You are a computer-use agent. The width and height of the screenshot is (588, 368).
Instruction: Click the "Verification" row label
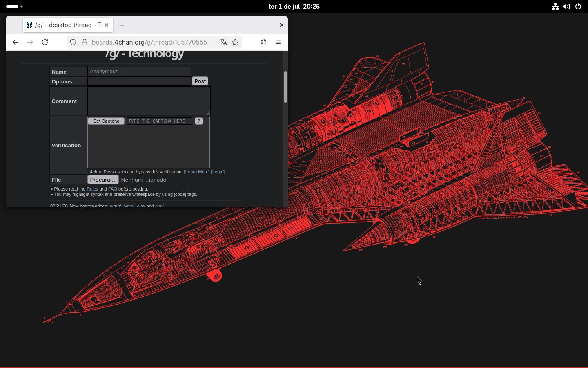[66, 145]
